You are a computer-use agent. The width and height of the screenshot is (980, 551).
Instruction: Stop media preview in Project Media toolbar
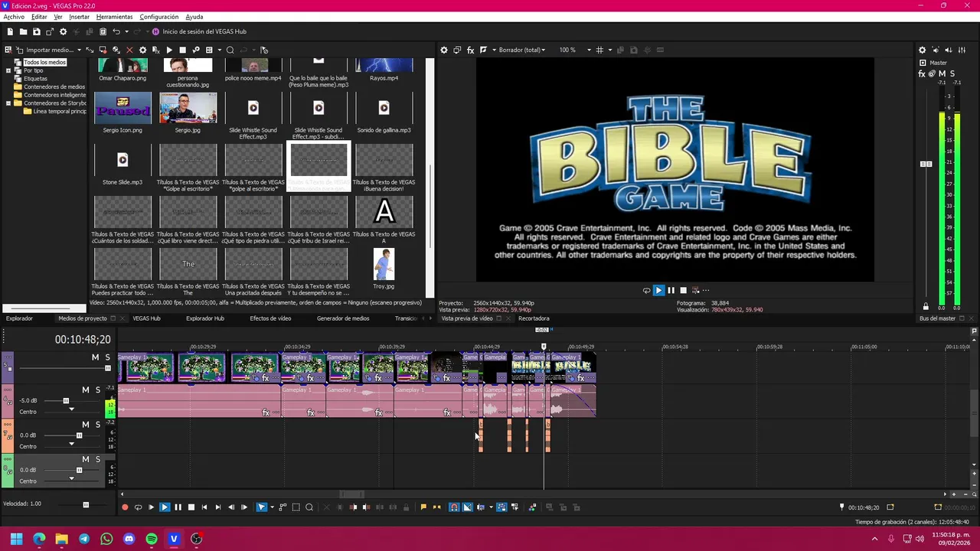[x=182, y=50]
